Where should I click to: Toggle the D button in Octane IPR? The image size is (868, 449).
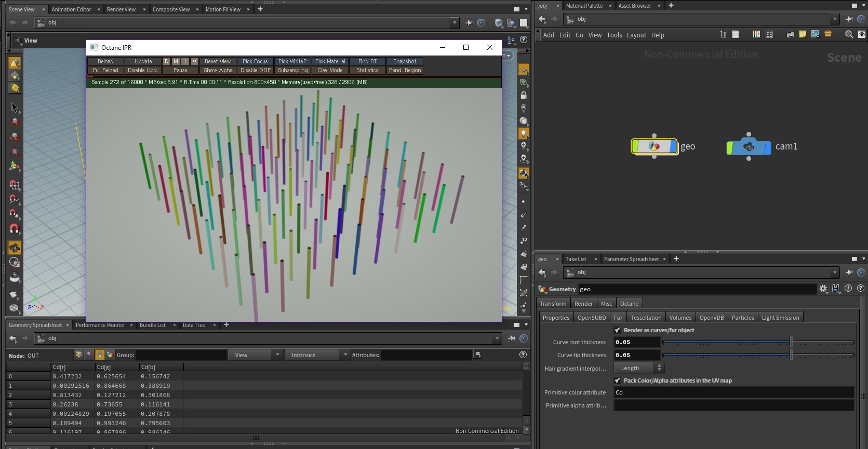click(x=167, y=61)
